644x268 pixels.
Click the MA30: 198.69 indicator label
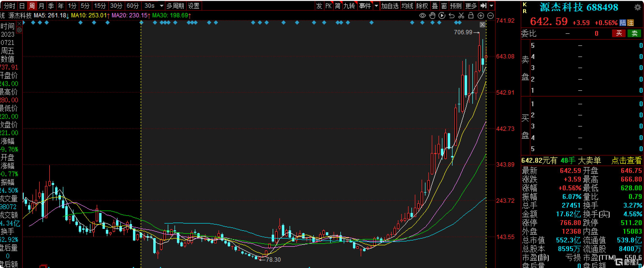pyautogui.click(x=172, y=15)
